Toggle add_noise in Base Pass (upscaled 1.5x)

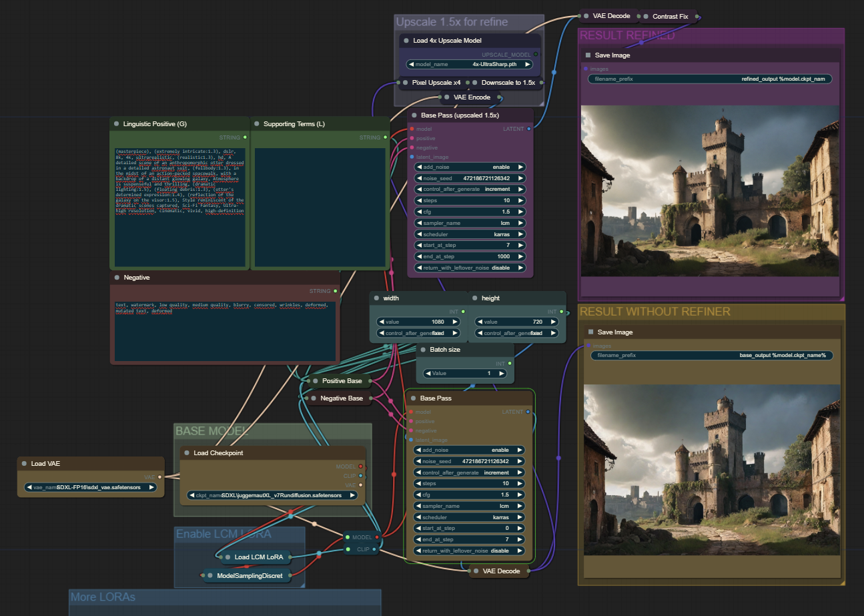pos(470,167)
